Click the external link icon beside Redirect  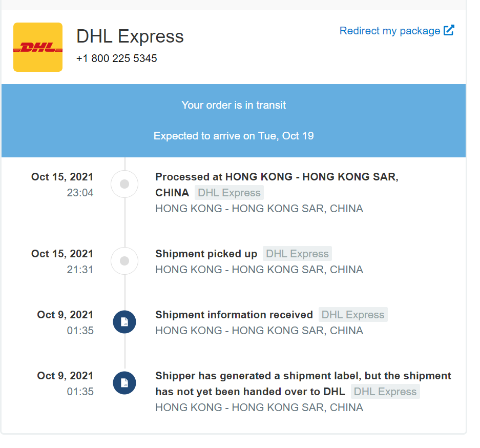[449, 30]
